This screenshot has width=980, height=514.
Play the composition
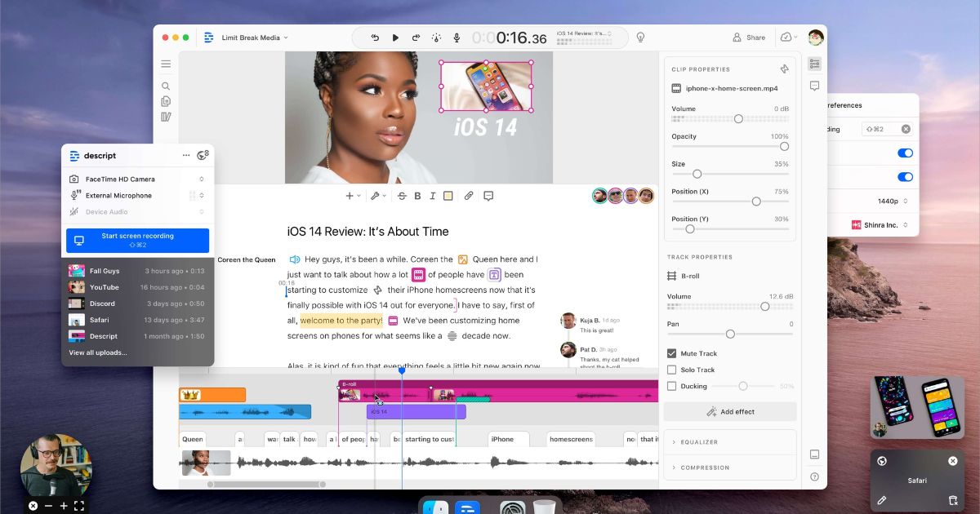(x=395, y=38)
